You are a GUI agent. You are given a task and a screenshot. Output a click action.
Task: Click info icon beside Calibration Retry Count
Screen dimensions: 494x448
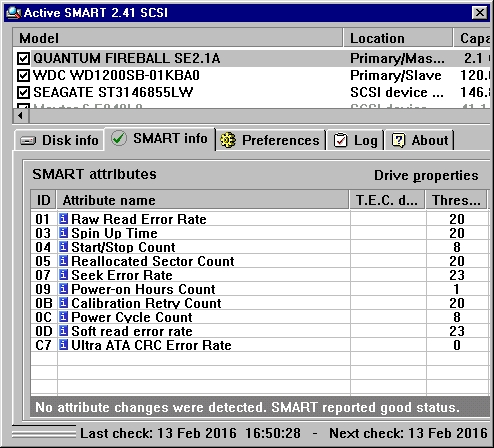pos(63,303)
